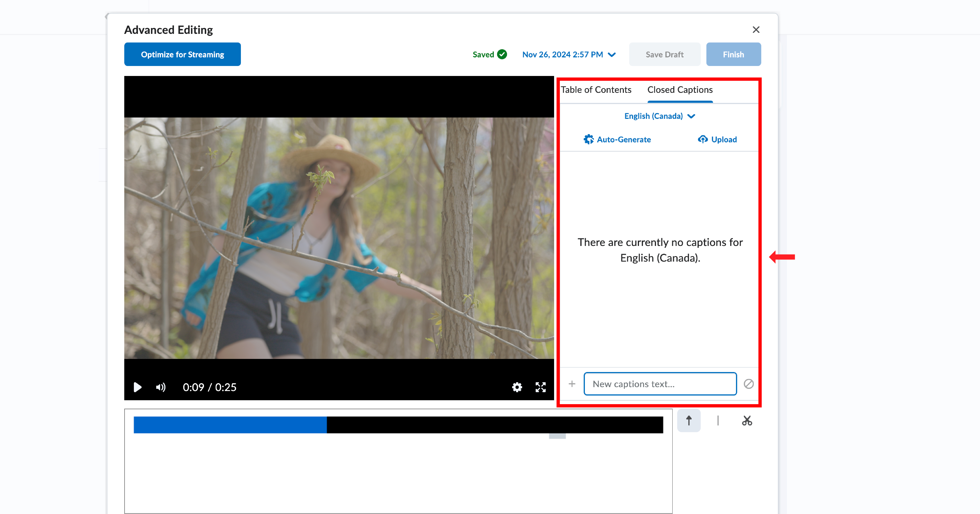Viewport: 980px width, 514px height.
Task: Select the mark line timeline tool
Action: point(718,420)
